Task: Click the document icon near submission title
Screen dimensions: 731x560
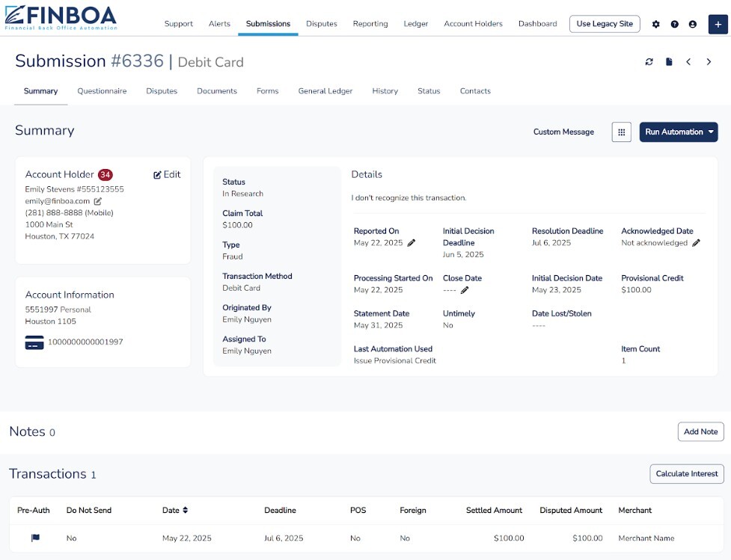Action: (x=669, y=62)
